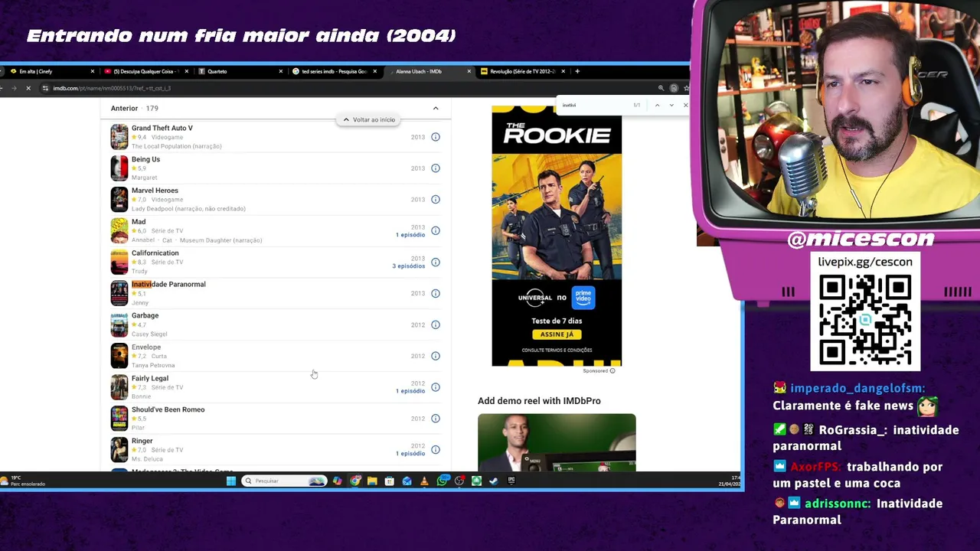Click the Windows taskbar search box
This screenshot has width=980, height=551.
[x=284, y=481]
